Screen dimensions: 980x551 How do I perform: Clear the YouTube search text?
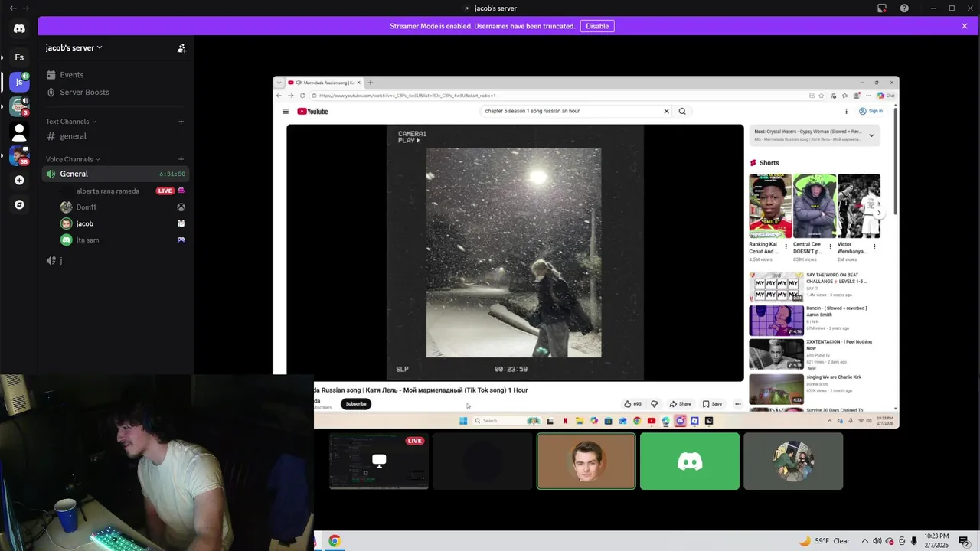tap(666, 111)
